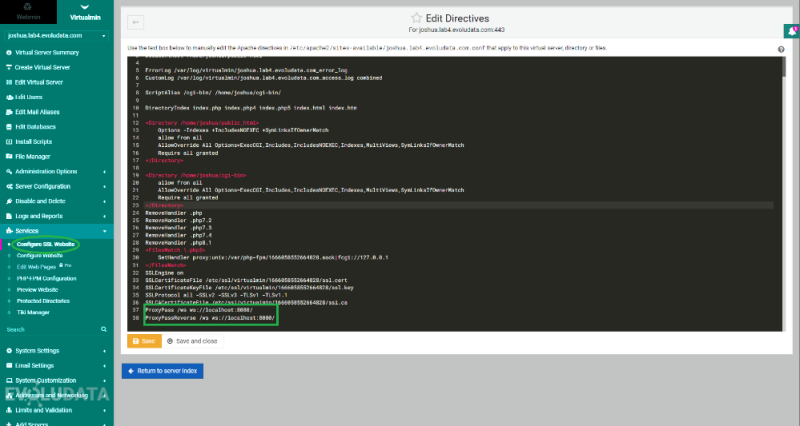Viewport: 800px width, 426px height.
Task: Select Configure Website
Action: click(40, 256)
